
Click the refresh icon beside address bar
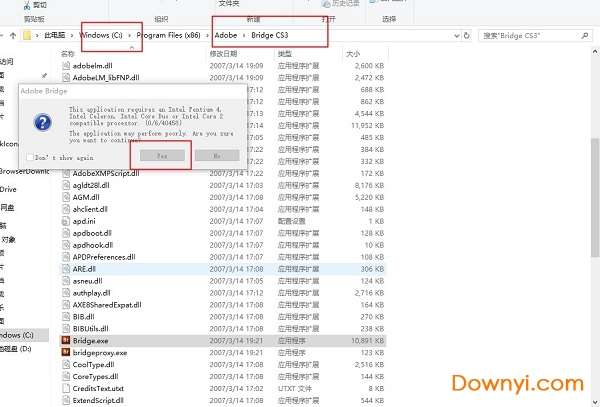tap(466, 35)
